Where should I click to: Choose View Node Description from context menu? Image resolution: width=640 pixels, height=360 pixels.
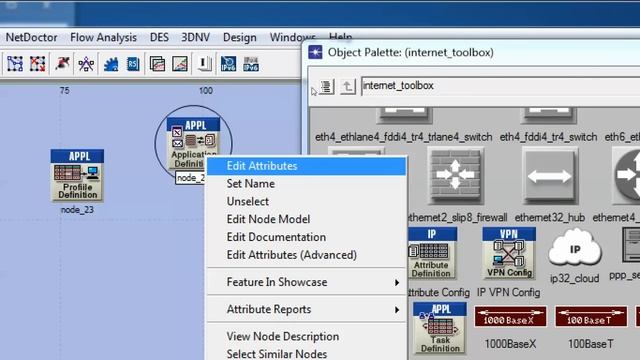coord(307,337)
